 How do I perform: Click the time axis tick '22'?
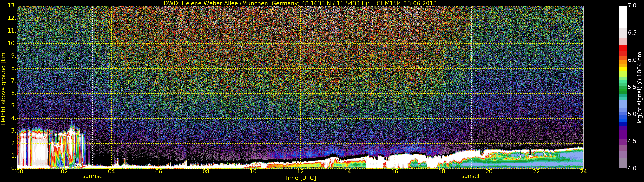[536, 172]
